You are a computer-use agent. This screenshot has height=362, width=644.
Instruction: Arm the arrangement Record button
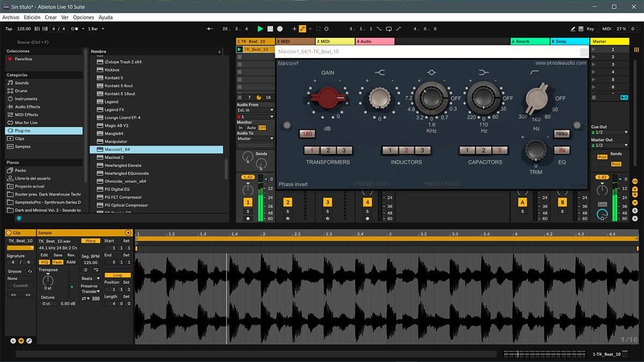click(280, 28)
